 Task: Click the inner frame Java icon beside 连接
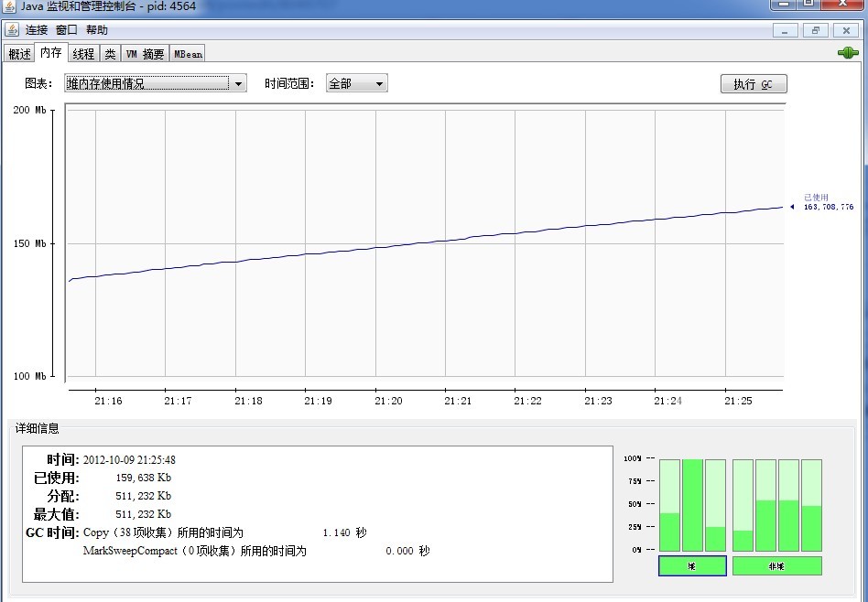tap(12, 29)
